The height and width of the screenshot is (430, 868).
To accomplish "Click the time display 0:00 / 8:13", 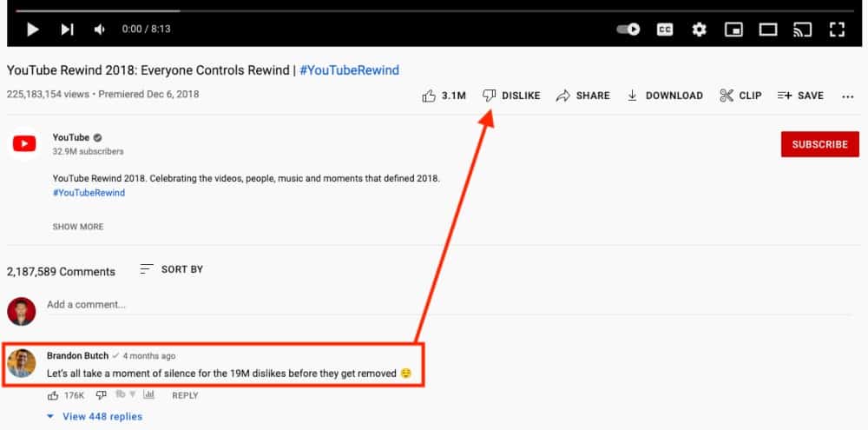I will point(146,30).
